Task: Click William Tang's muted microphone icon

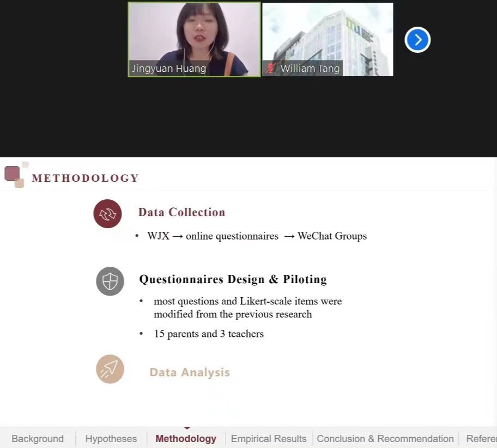Action: click(x=270, y=69)
